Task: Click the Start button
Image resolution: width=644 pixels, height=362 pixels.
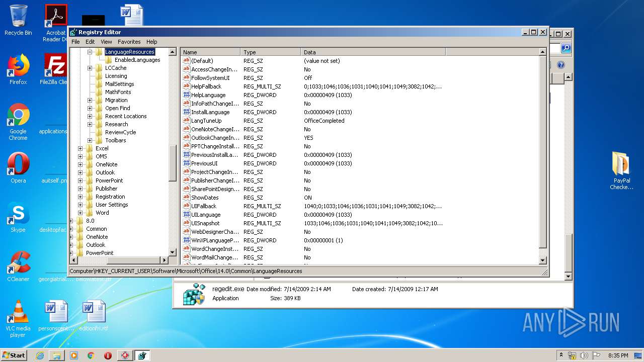Action: (14, 355)
